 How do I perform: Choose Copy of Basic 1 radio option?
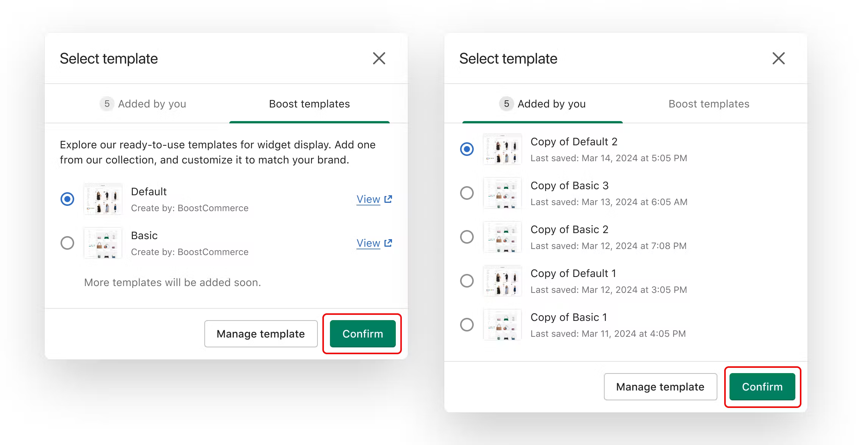pyautogui.click(x=467, y=325)
